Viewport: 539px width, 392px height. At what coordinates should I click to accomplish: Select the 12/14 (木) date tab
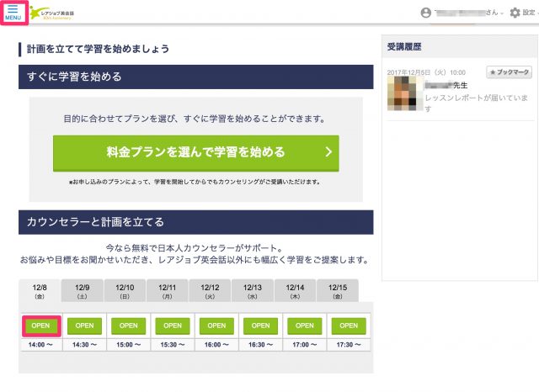(x=295, y=291)
